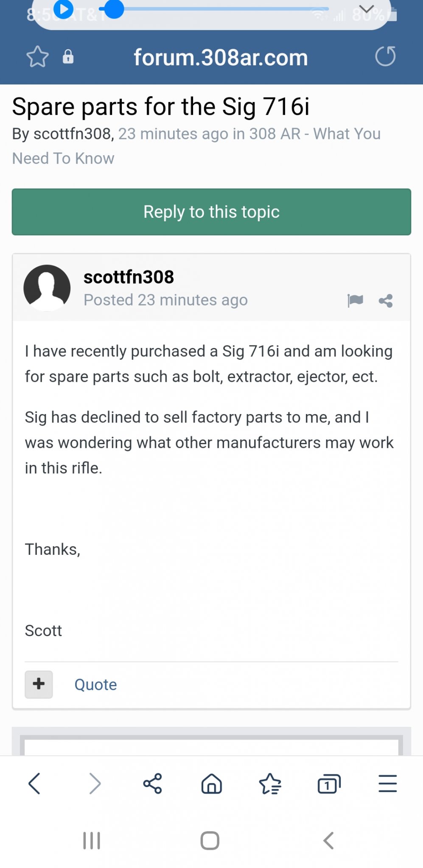Open the browser hamburger menu

[387, 783]
